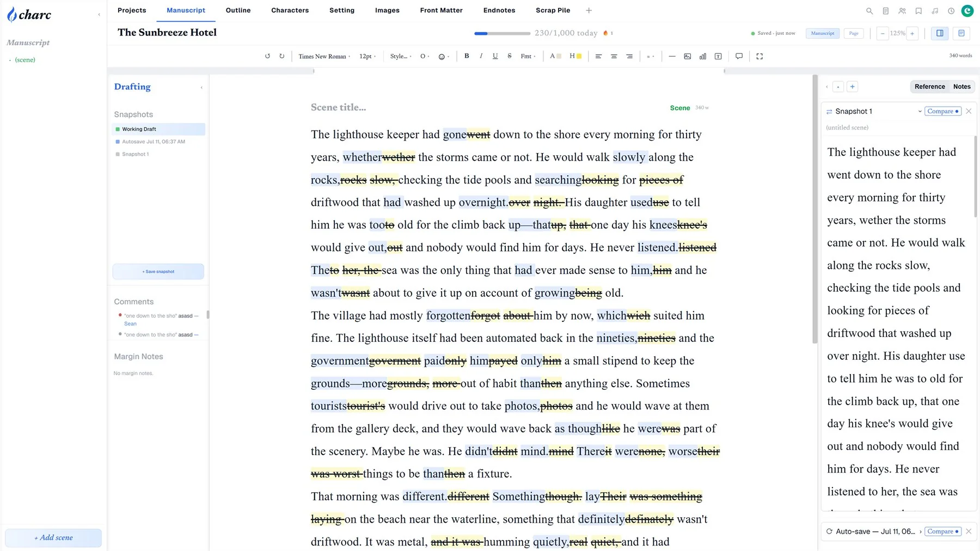Open the user profile avatar

coord(967,10)
